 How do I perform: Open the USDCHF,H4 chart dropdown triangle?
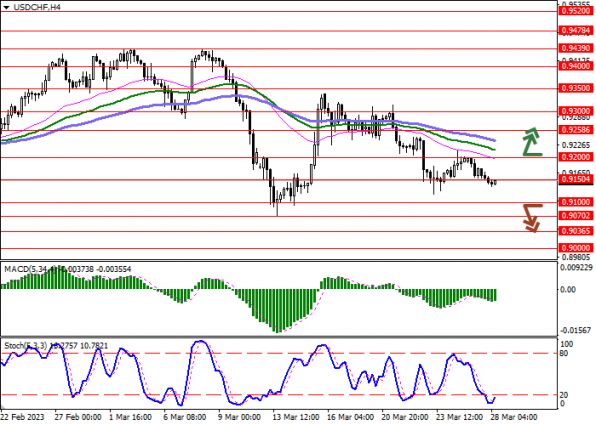[6, 7]
